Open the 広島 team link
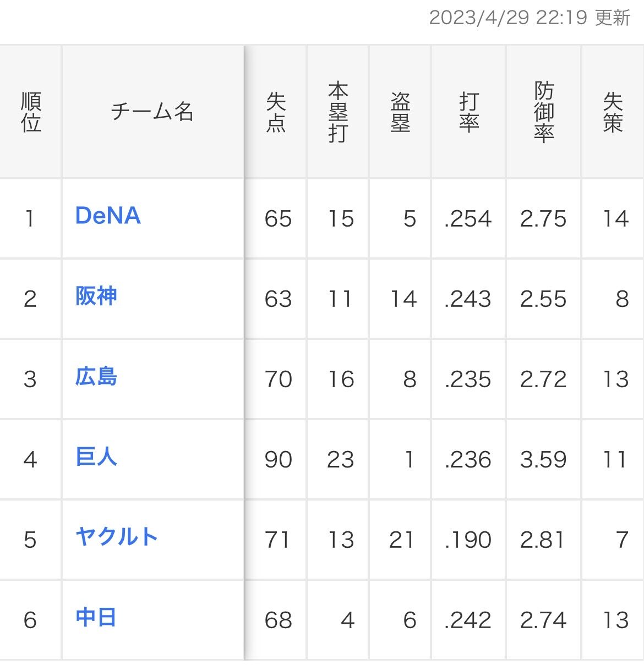 click(x=96, y=377)
